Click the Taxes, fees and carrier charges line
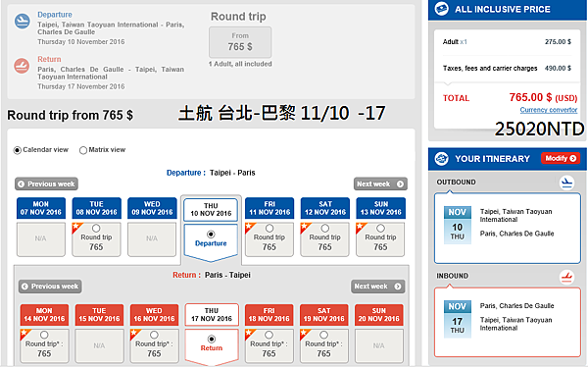This screenshot has height=367, width=588. pyautogui.click(x=507, y=68)
